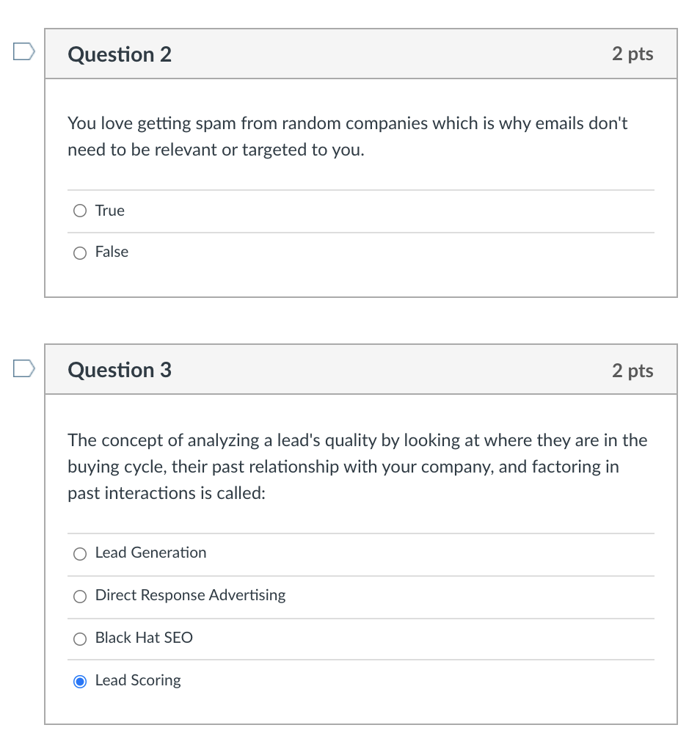
Task: Click the Question 2 header
Action: click(119, 54)
